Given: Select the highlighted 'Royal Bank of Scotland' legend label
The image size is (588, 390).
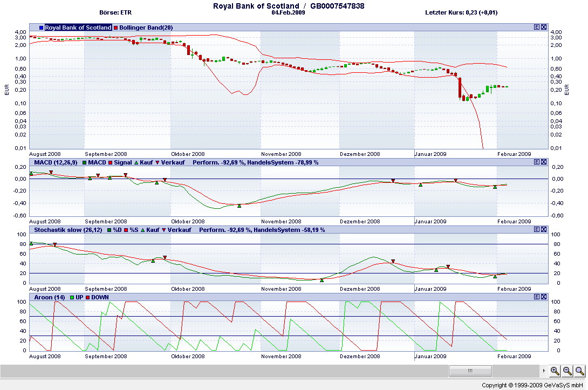Looking at the screenshot, I should [x=78, y=28].
